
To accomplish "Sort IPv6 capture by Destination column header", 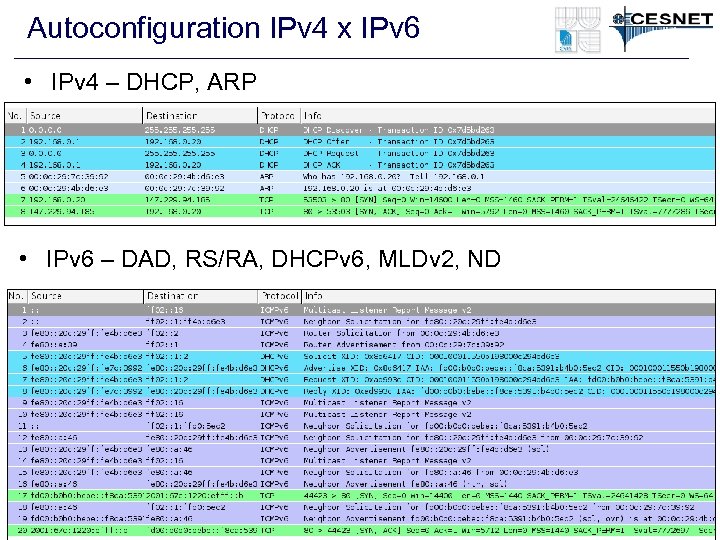I will tap(201, 296).
